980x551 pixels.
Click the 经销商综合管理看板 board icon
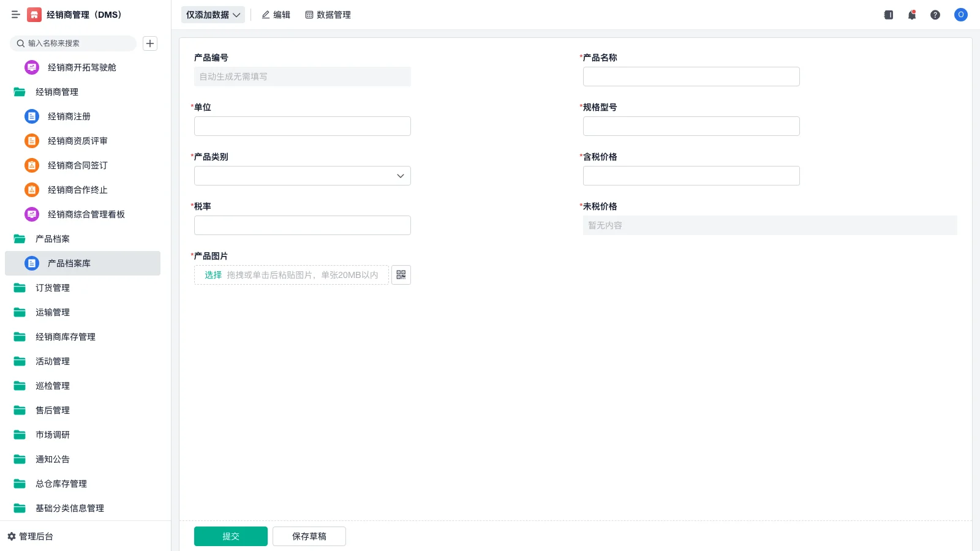pyautogui.click(x=31, y=214)
